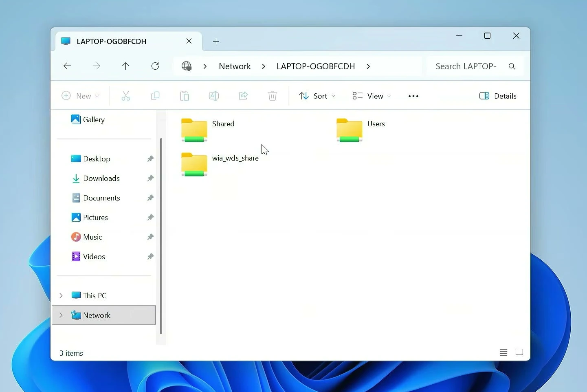
Task: Expand the Network tree node
Action: coord(61,315)
